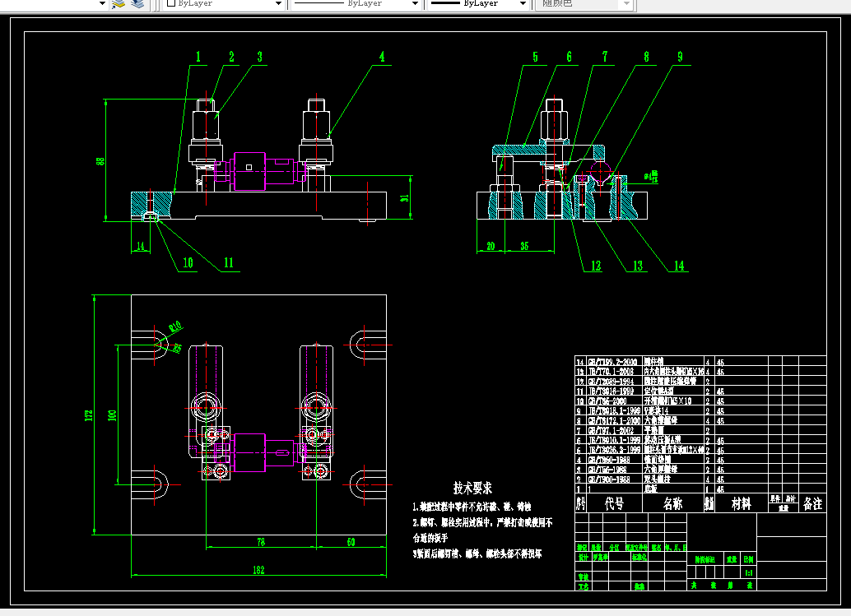Select the 88 height dimension on front view
Image resolution: width=851 pixels, height=616 pixels.
pos(100,161)
